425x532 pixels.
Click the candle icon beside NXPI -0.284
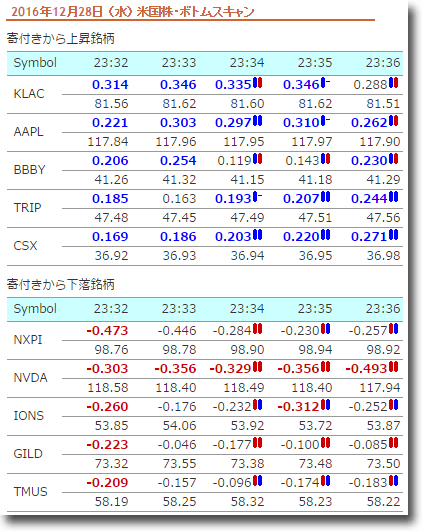pos(258,328)
